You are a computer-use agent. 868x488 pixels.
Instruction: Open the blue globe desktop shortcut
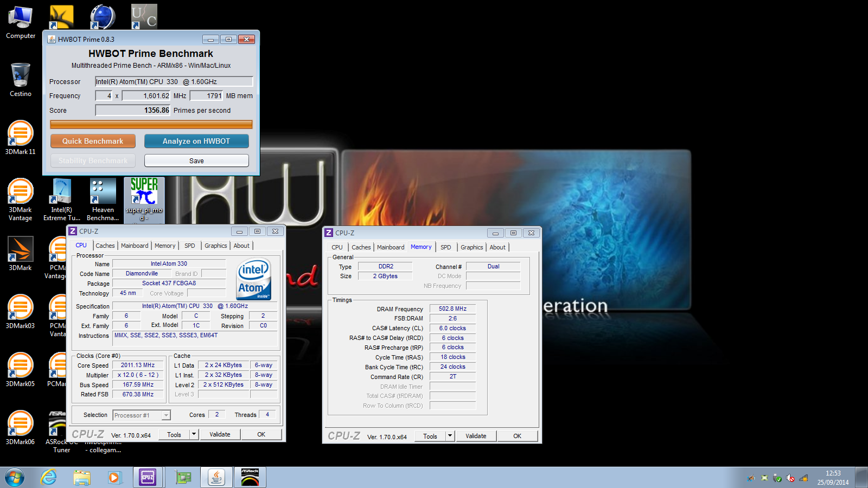click(x=103, y=17)
